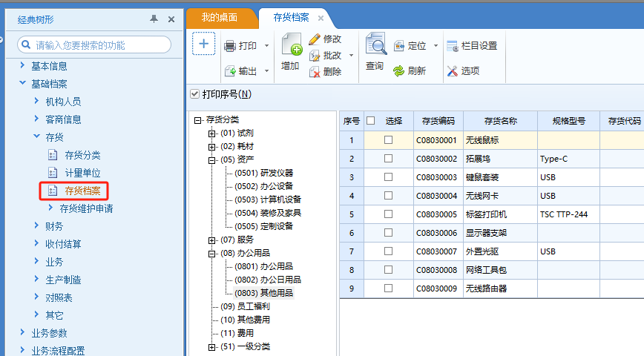
Task: Switch to the 我的桌面 tab
Action: [222, 17]
